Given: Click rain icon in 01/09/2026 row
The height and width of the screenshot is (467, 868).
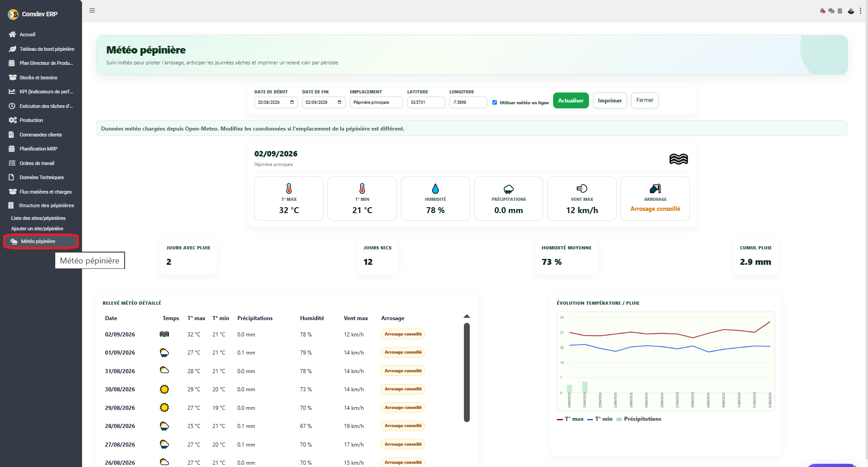Looking at the screenshot, I should 164,353.
